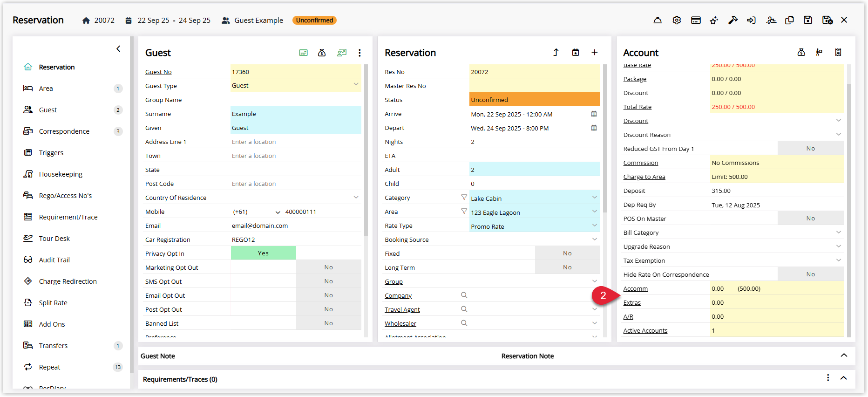The width and height of the screenshot is (868, 397).
Task: Click the Guest panel card icon
Action: [x=303, y=53]
